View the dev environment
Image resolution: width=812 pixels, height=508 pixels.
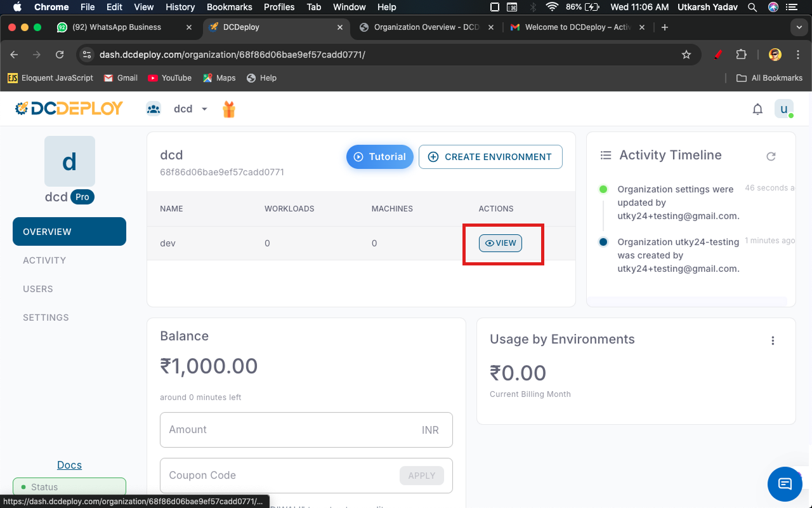pos(501,243)
